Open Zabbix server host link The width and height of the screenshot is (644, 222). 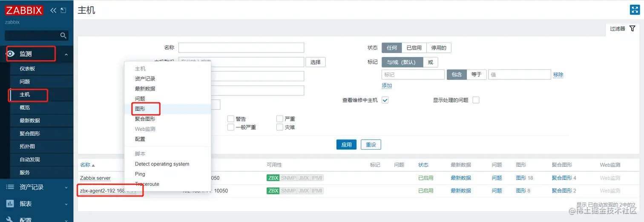95,178
